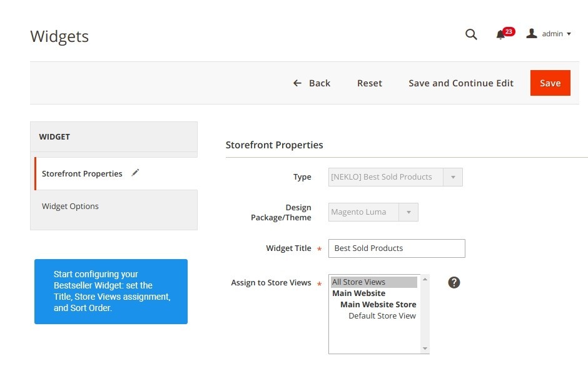This screenshot has width=588, height=383.
Task: Open the search magnifier icon
Action: point(471,34)
